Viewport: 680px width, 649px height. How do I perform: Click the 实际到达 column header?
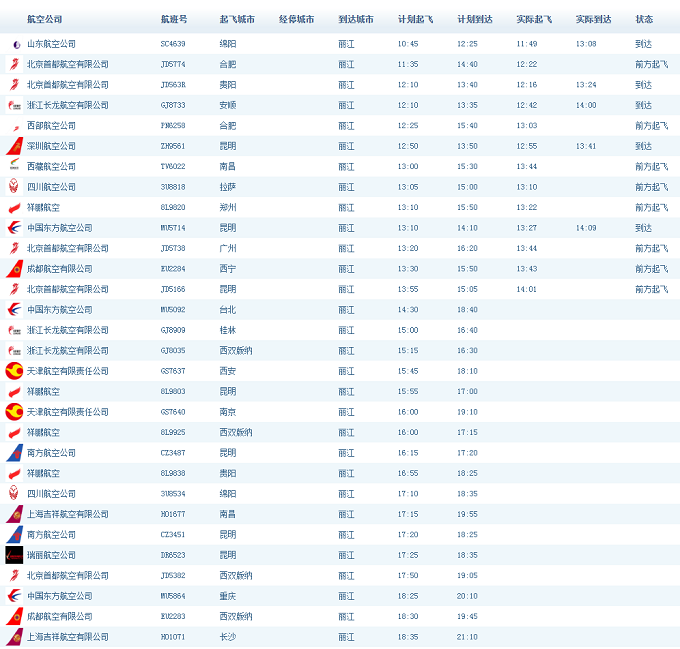(593, 19)
